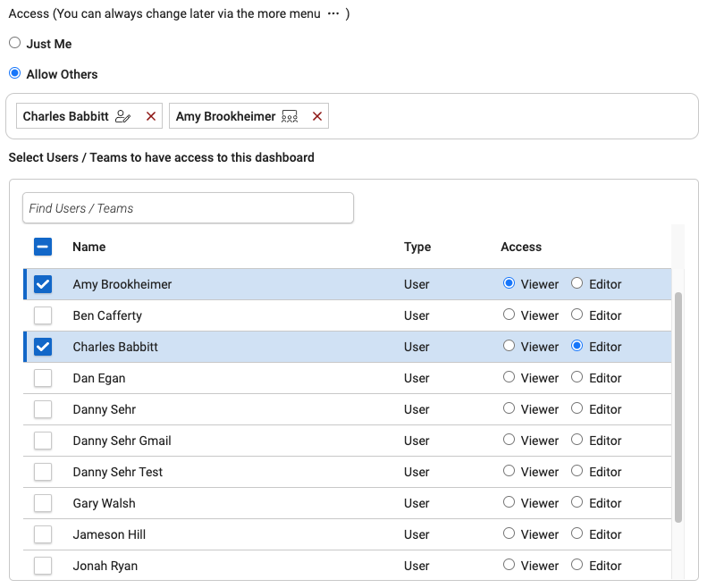Set Jameson Hill as Viewer
707x588 pixels.
coord(509,533)
